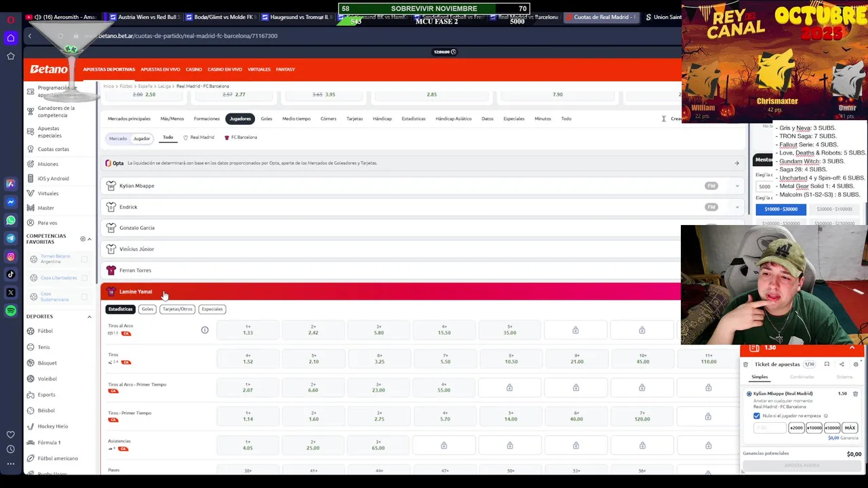Tick Copa Sudamericana favorite checkbox
Viewport: 868px width, 488px height.
pyautogui.click(x=85, y=297)
